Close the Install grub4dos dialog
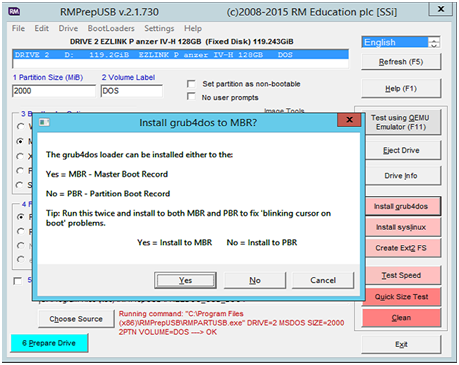This screenshot has height=365, width=459. click(x=349, y=120)
